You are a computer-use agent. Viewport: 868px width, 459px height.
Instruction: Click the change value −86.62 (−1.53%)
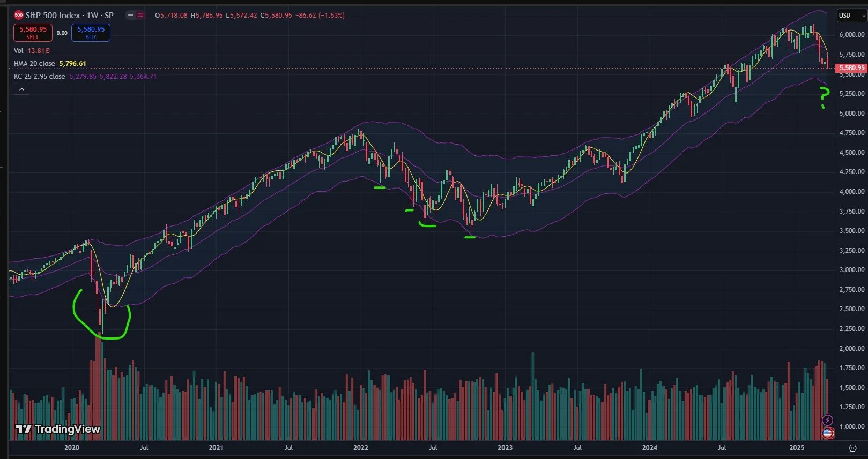pyautogui.click(x=320, y=16)
